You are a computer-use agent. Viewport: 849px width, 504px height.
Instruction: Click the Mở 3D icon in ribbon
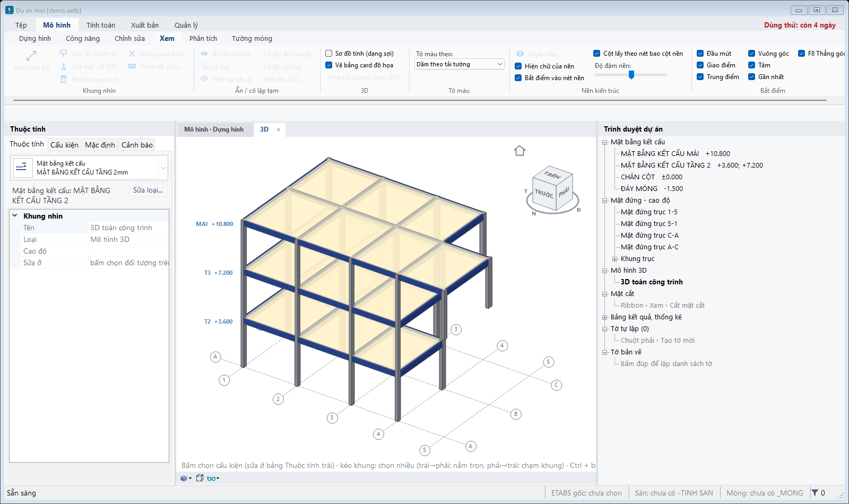click(x=64, y=54)
